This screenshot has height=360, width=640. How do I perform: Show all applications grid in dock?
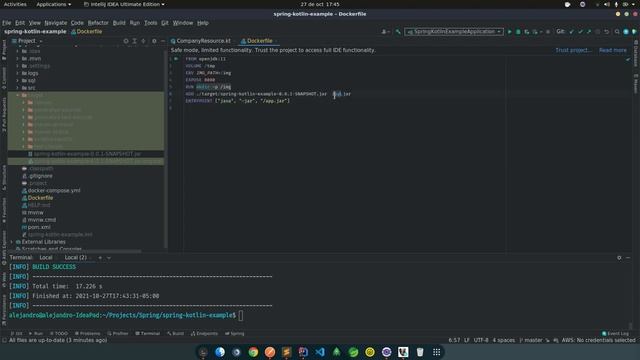pos(436,352)
